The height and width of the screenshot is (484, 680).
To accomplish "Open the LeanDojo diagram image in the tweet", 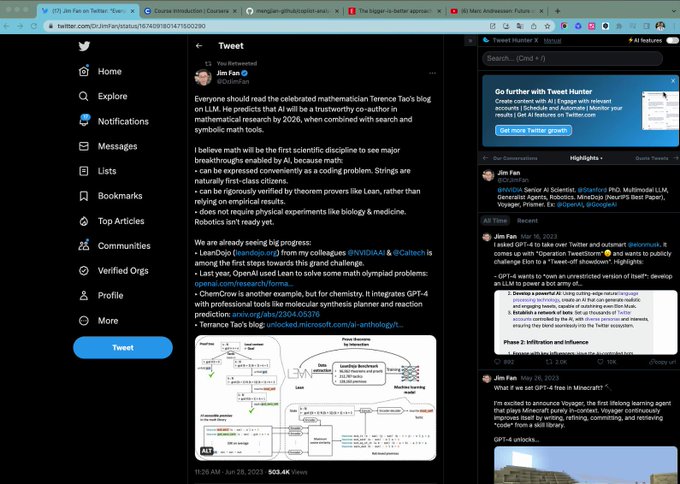I will [x=315, y=398].
